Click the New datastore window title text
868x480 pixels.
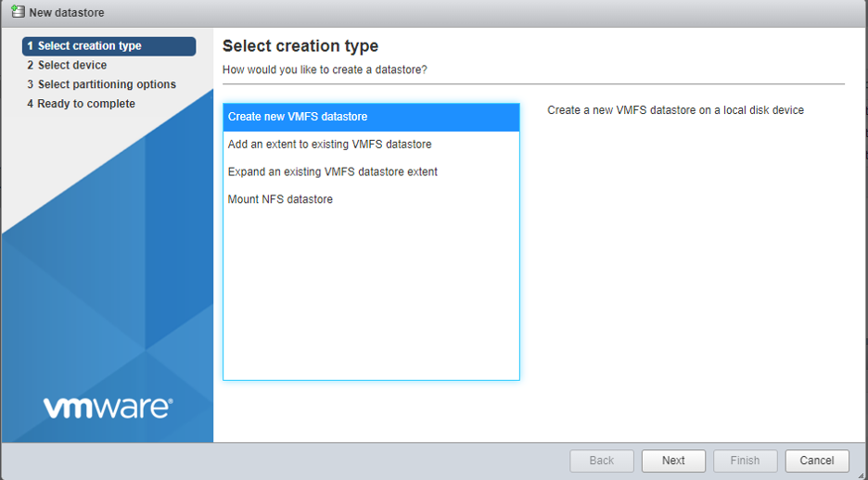(x=67, y=13)
